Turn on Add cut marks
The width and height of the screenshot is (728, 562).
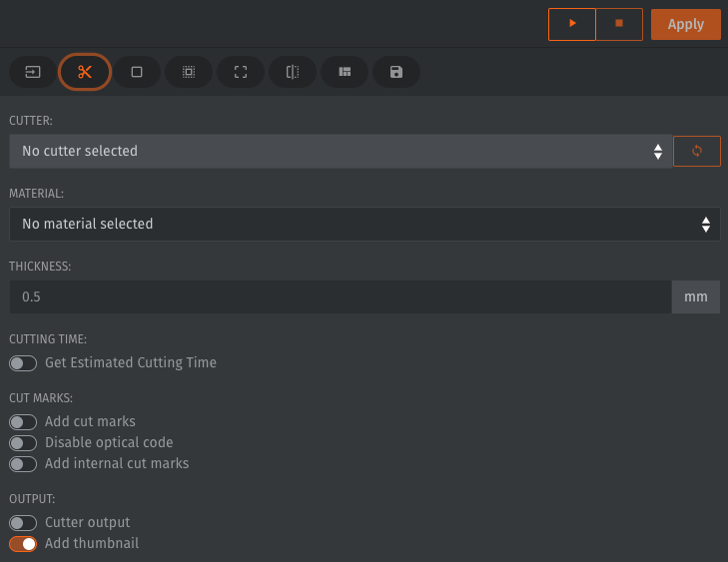coord(23,422)
